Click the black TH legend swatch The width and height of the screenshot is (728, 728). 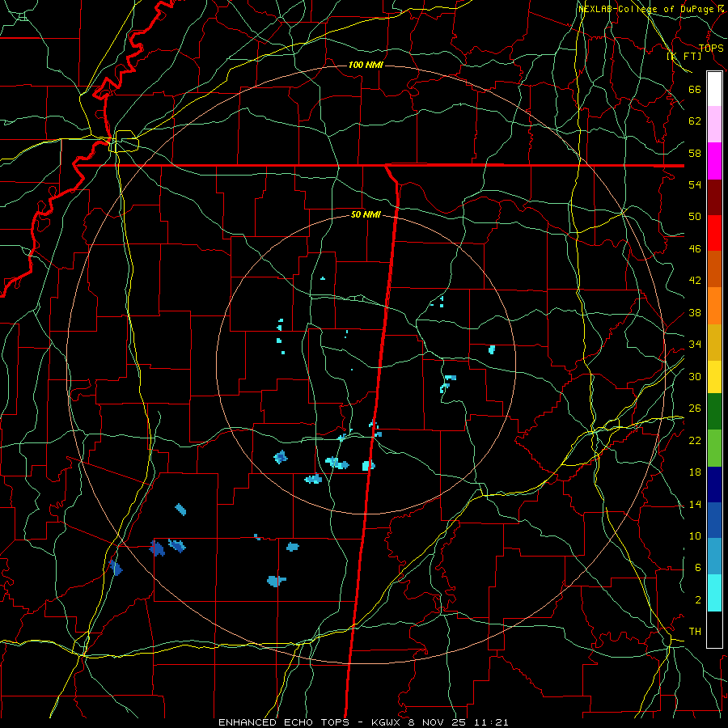click(x=714, y=629)
